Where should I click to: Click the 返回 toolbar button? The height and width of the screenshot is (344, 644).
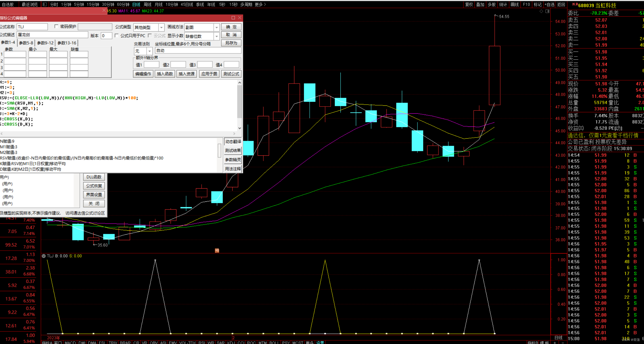tap(561, 4)
